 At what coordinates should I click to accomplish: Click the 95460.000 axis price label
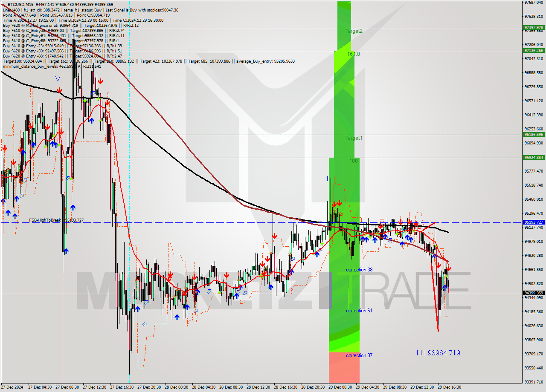(x=534, y=199)
